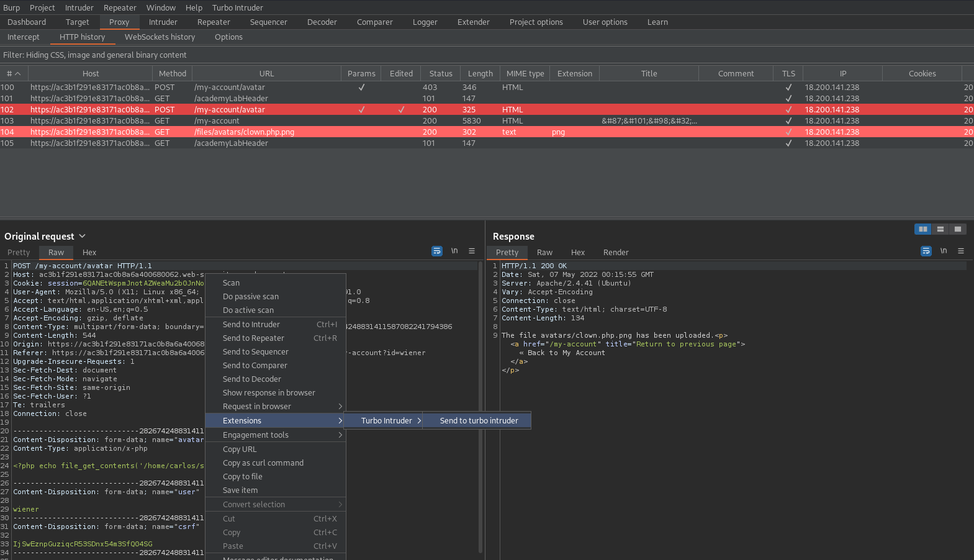974x560 pixels.
Task: Switch to Dashboard tab
Action: pos(27,22)
